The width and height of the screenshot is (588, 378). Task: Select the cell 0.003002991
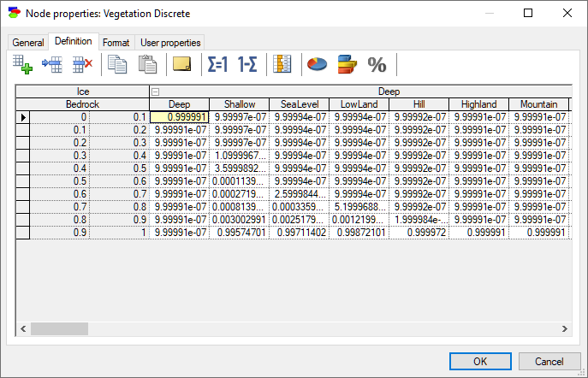coord(240,220)
